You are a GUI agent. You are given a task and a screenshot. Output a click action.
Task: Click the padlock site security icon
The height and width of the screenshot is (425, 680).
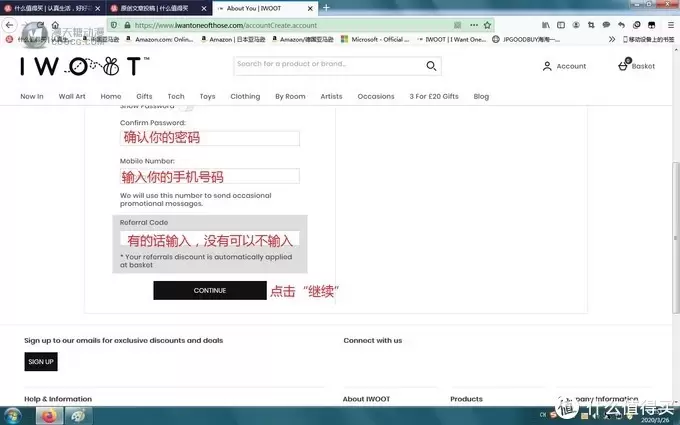click(x=127, y=25)
